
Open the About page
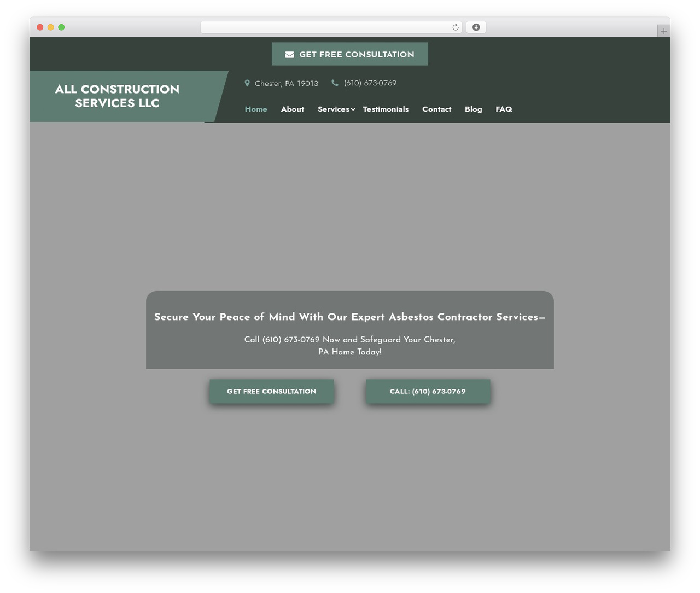(x=293, y=109)
